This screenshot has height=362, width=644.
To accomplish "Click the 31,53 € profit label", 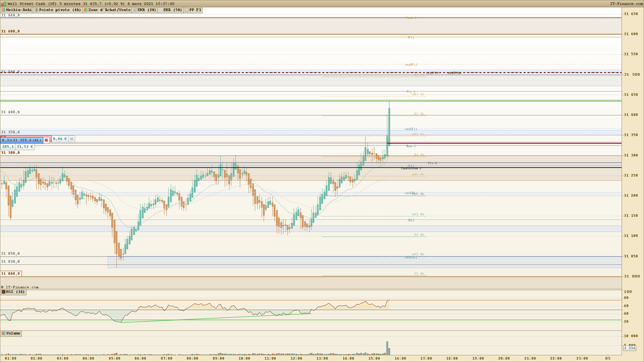I will [x=25, y=146].
